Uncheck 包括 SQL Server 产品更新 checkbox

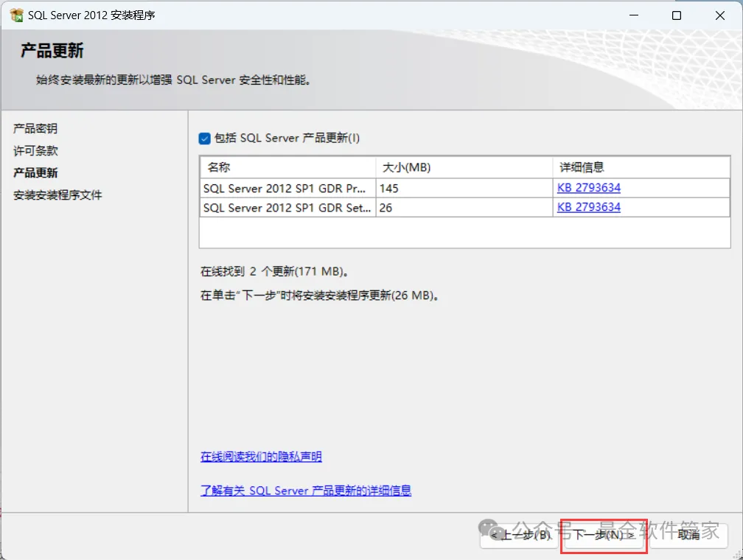point(204,139)
